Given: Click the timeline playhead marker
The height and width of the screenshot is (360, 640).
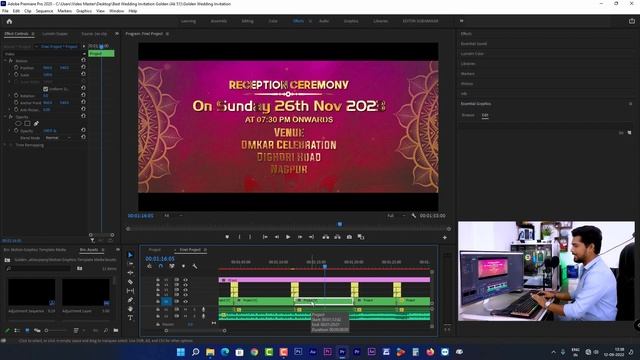Looking at the screenshot, I should [x=325, y=267].
